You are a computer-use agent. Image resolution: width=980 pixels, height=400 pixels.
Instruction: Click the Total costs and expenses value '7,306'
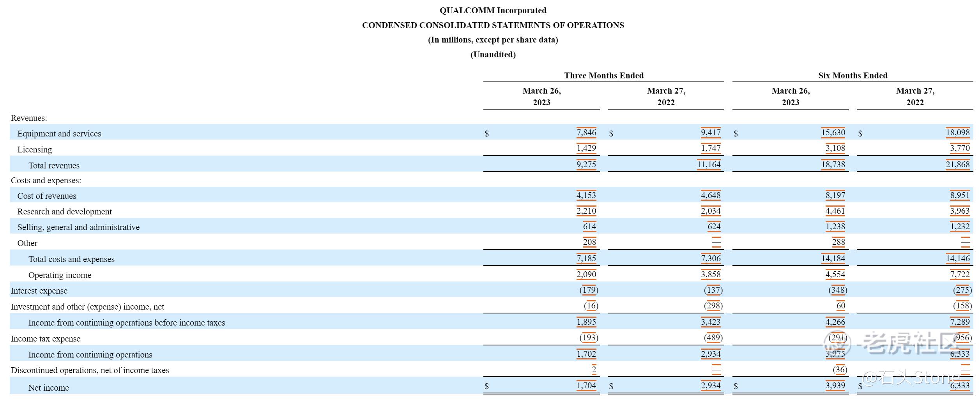point(711,258)
